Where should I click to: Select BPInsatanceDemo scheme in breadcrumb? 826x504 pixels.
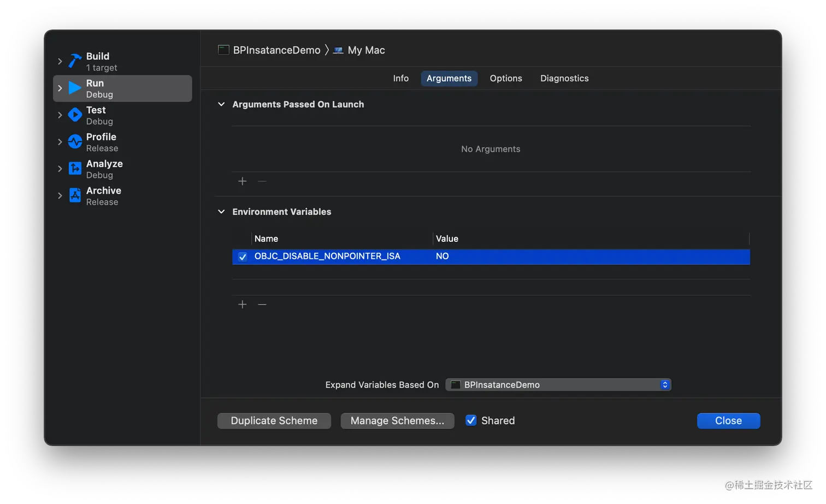point(276,50)
